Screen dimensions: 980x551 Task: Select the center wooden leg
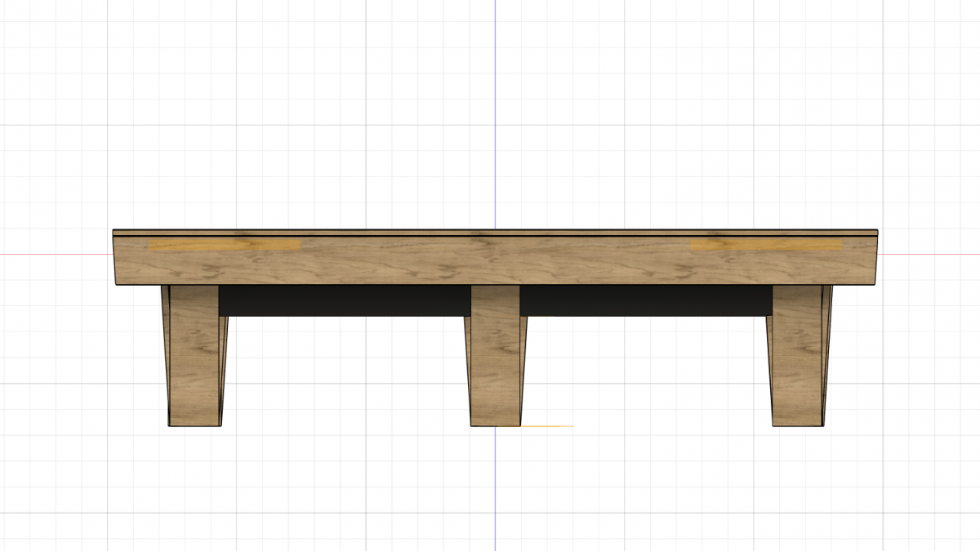[x=496, y=355]
